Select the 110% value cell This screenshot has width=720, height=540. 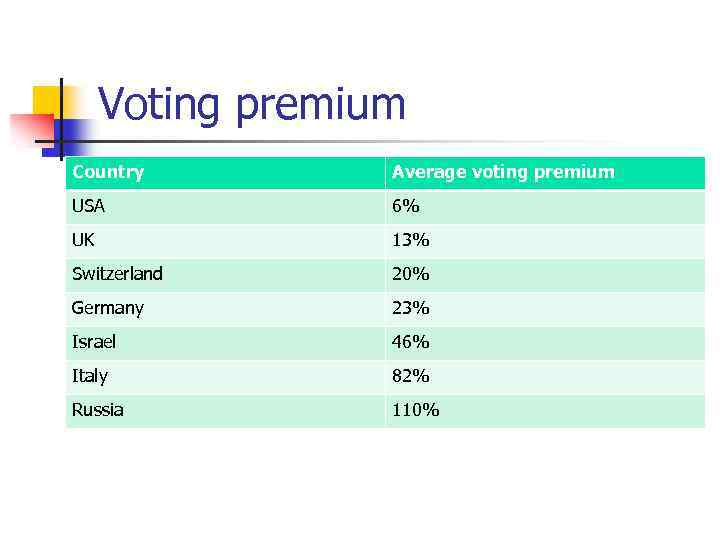[415, 410]
